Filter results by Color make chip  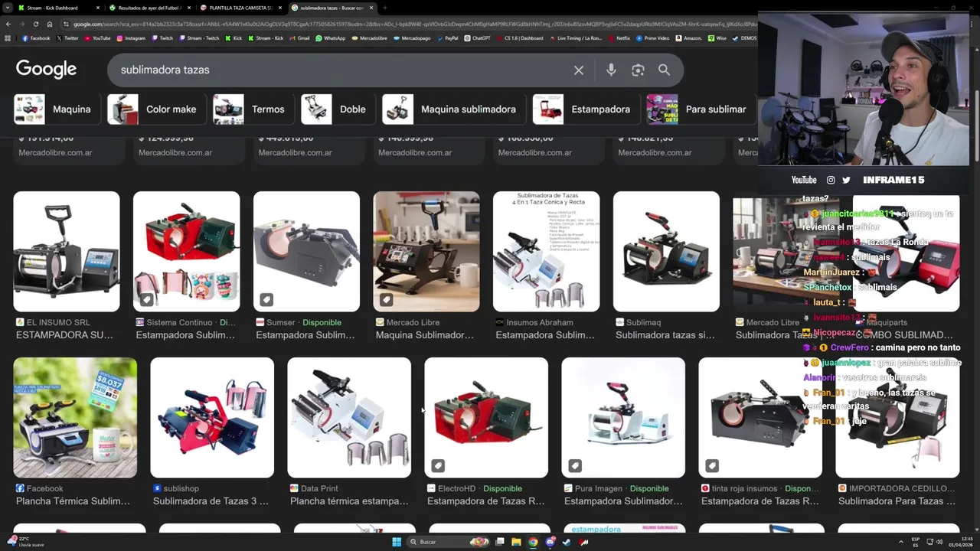pos(156,109)
